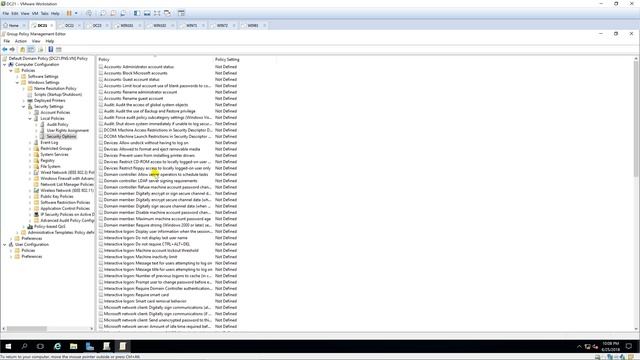The height and width of the screenshot is (360, 640).
Task: Click the Back arrow in the editor toolbar
Action: tap(5, 49)
